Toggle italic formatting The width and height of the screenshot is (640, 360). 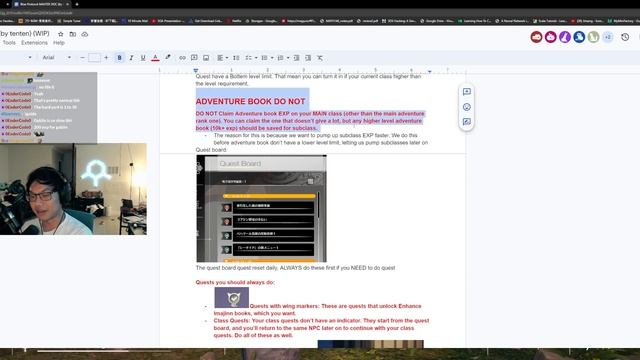point(131,58)
